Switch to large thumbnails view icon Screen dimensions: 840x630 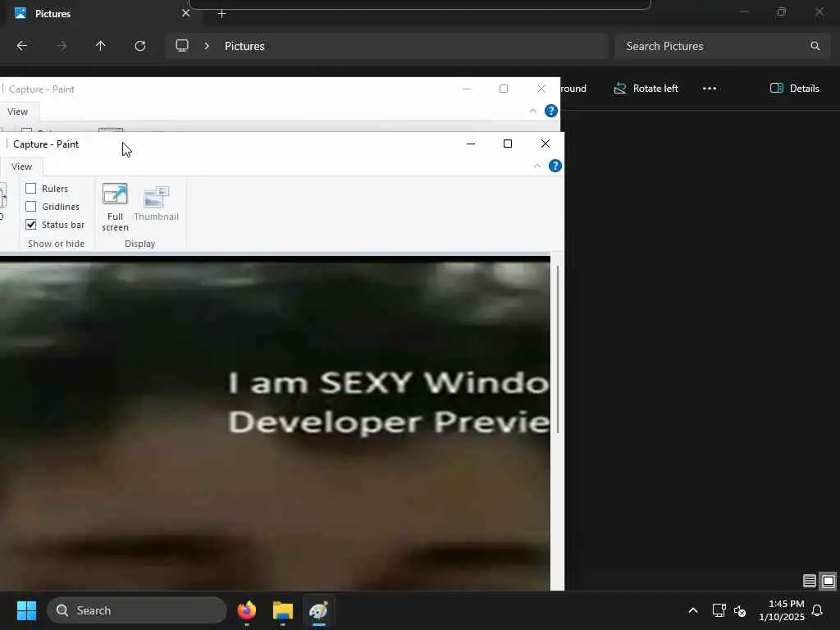point(829,581)
